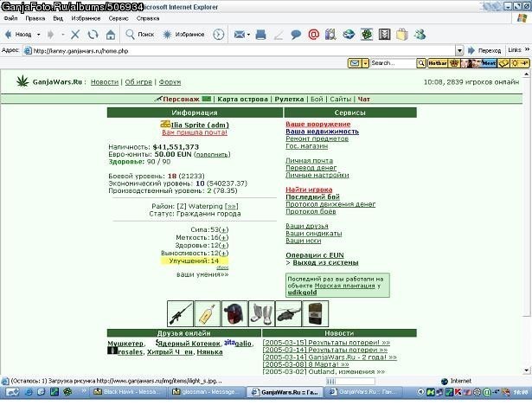
Task: Click the sniper rifle item thumbnail
Action: click(180, 313)
